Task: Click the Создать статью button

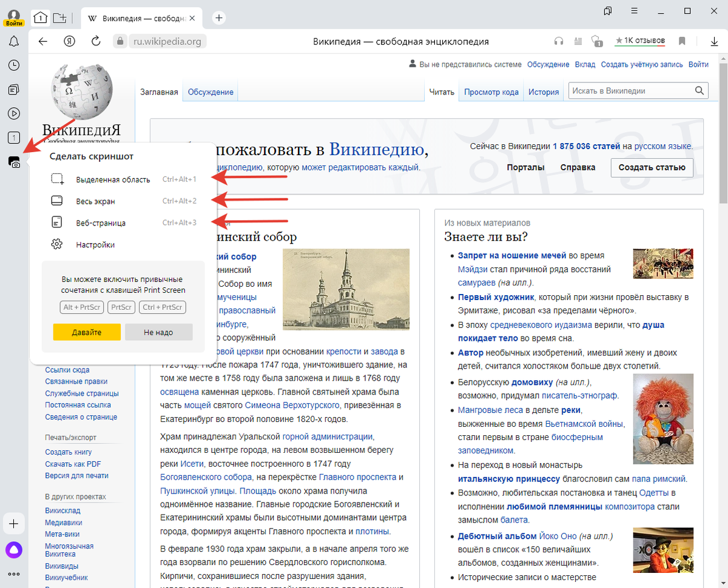Action: tap(652, 167)
